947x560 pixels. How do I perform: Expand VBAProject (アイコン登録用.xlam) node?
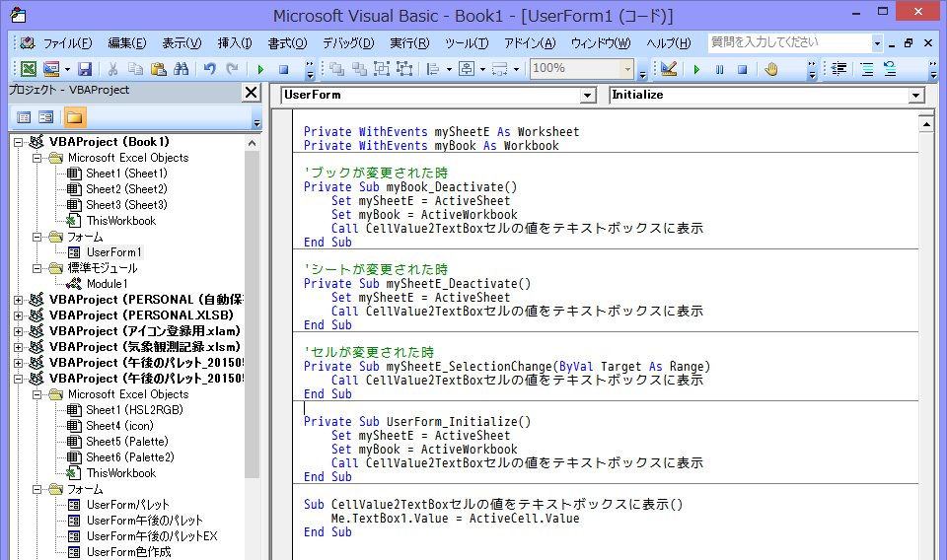click(18, 331)
